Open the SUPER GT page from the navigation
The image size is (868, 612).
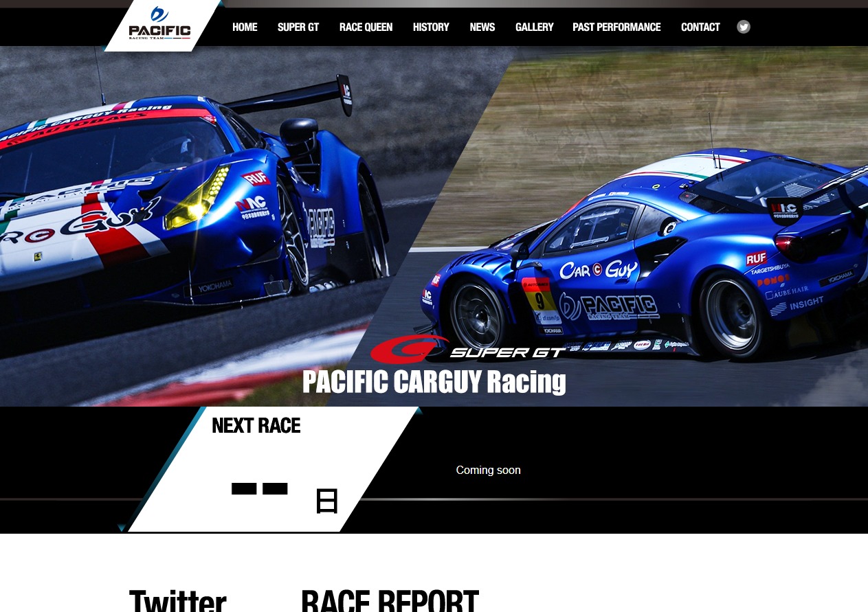[x=298, y=27]
